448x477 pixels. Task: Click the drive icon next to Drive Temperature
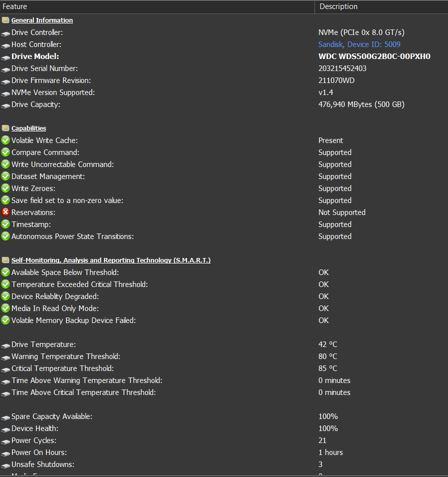click(x=5, y=345)
